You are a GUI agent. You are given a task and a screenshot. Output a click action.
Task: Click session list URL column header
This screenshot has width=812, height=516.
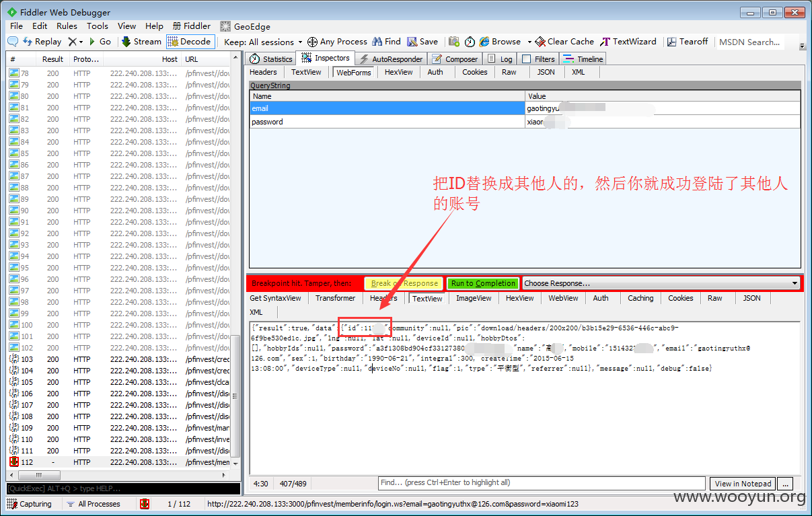207,59
